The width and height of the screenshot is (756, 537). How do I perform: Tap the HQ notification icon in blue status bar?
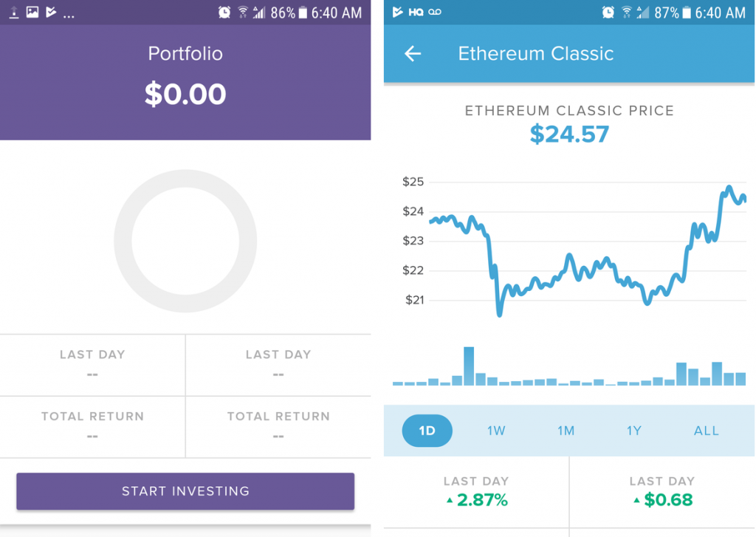416,13
